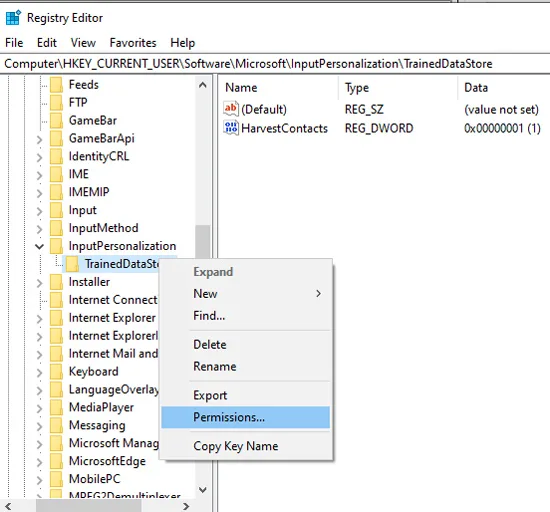
Task: Select the Internet Explorer tree key
Action: click(x=112, y=318)
